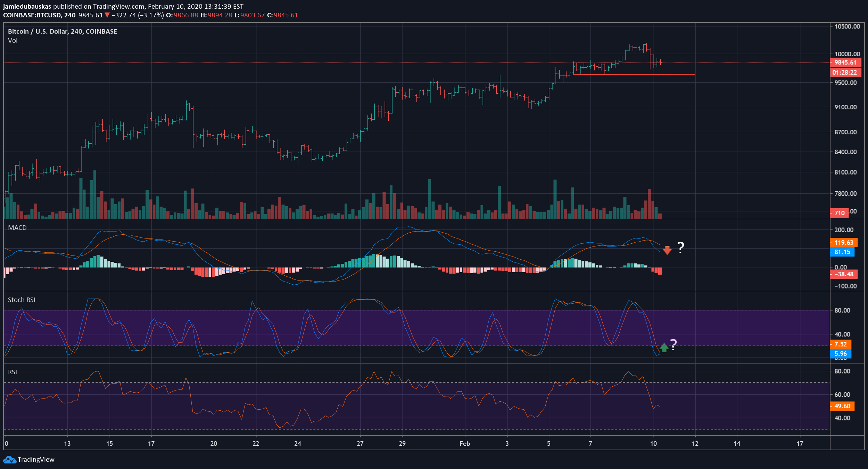The image size is (868, 469).
Task: Click the jamiedubauskas author name link
Action: point(27,7)
